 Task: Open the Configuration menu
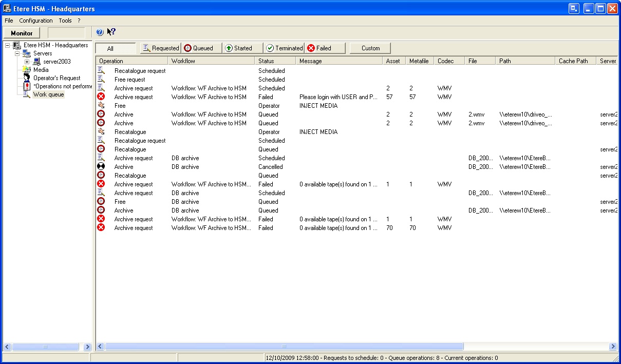coord(36,21)
